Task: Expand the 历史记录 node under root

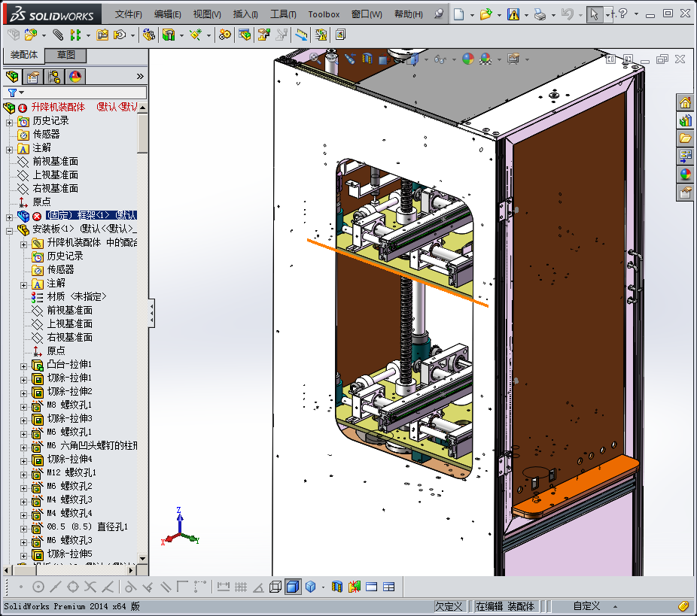Action: click(9, 122)
